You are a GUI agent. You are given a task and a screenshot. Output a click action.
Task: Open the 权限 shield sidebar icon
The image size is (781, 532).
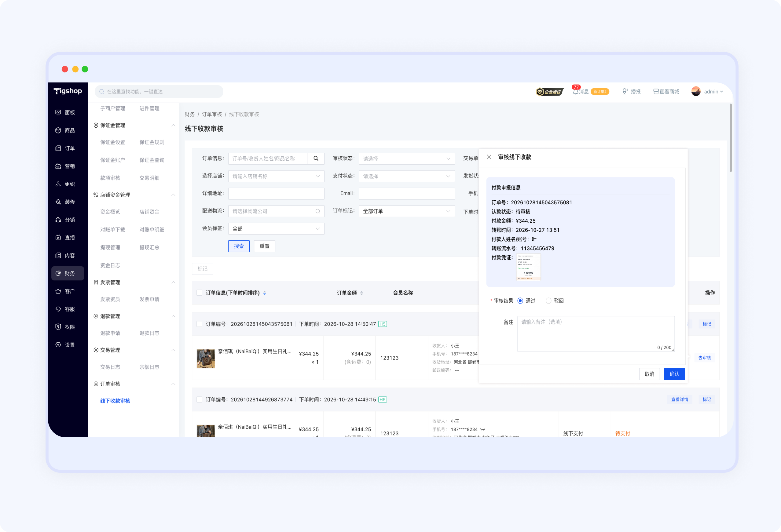tap(58, 327)
